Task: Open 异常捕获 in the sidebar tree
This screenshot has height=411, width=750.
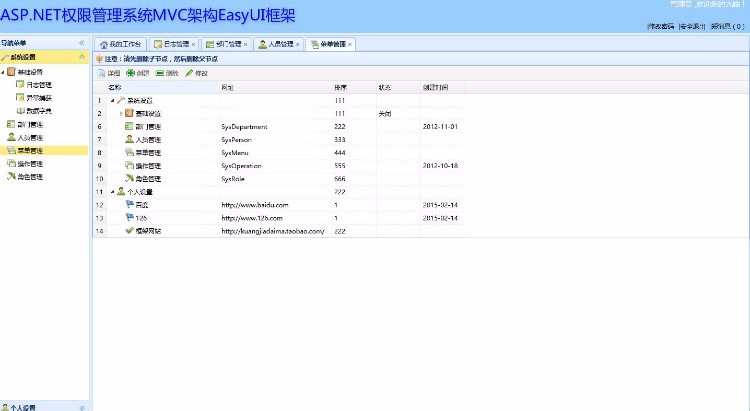Action: coord(39,98)
